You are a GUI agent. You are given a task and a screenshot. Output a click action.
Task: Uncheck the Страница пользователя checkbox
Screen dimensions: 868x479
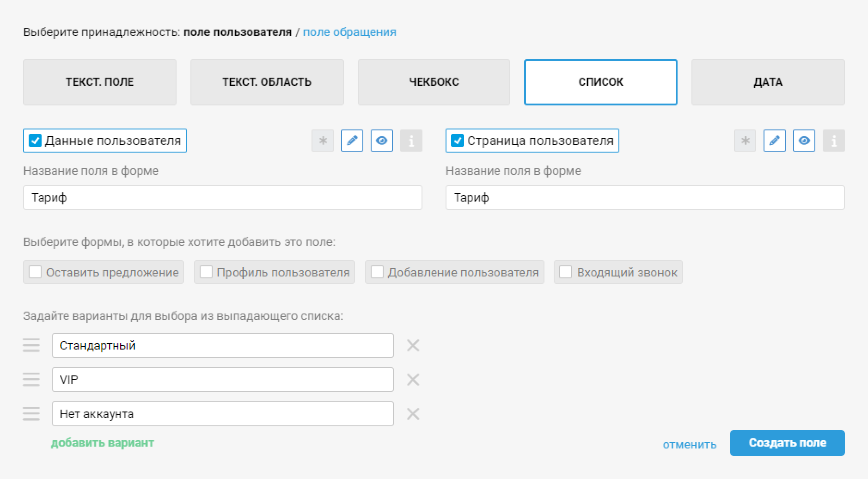pyautogui.click(x=458, y=141)
